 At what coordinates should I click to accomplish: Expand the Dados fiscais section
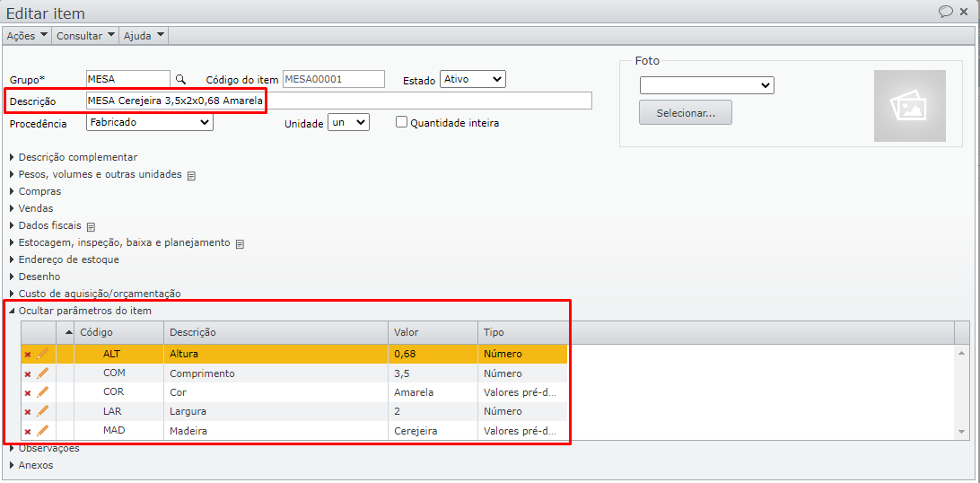[46, 225]
